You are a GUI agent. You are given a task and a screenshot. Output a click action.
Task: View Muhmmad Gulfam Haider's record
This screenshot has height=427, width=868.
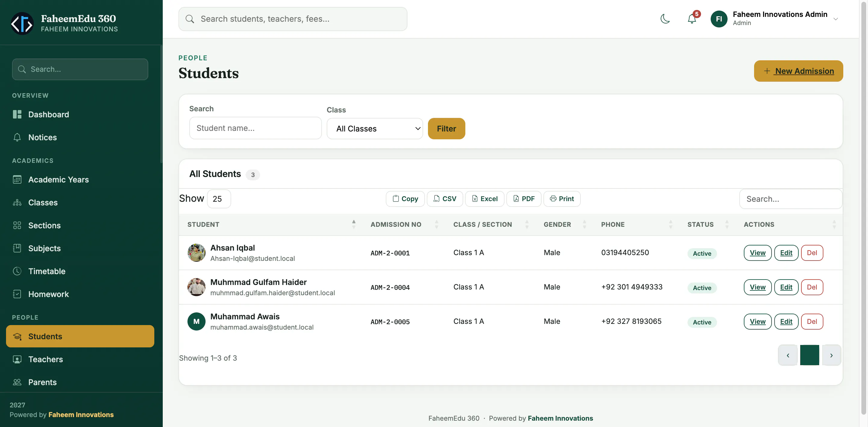(757, 287)
